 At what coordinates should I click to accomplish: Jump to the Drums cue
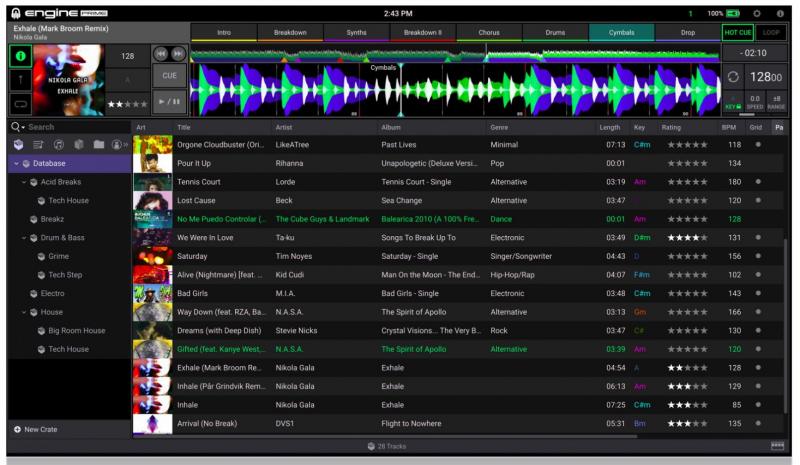tap(555, 33)
